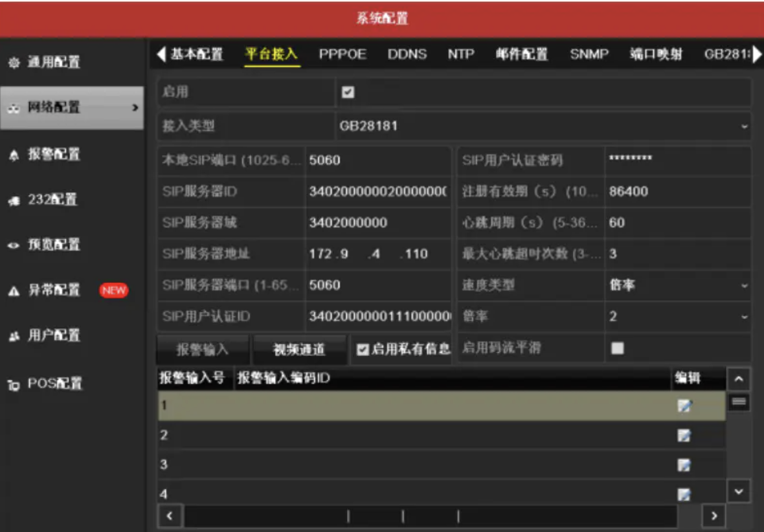The height and width of the screenshot is (532, 764).
Task: Click the 心跳周期 field with 60
Action: [x=678, y=223]
